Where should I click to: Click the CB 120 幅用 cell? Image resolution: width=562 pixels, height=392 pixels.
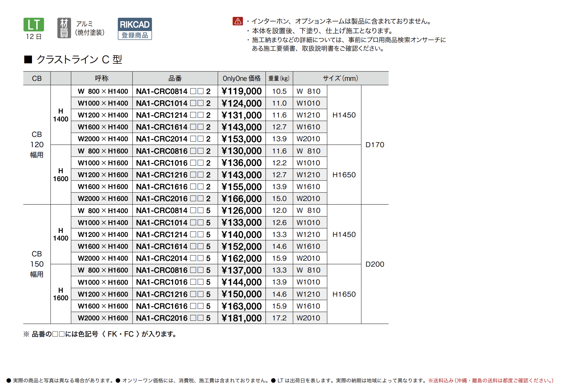coord(37,145)
